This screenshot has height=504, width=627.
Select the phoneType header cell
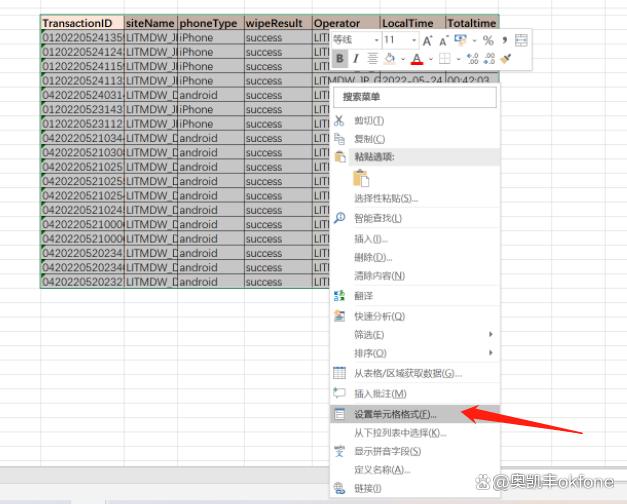coord(211,23)
